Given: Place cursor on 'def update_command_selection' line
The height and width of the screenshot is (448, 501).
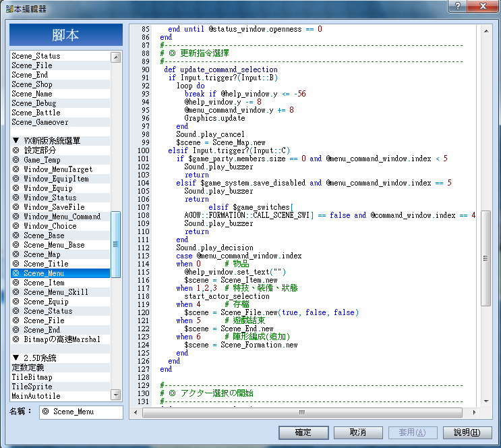Looking at the screenshot, I should [x=220, y=69].
